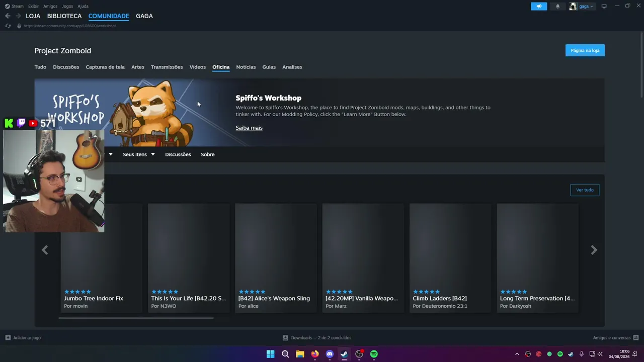Screen dimensions: 644x362
Task: Click the Ver tudo button
Action: tap(585, 190)
